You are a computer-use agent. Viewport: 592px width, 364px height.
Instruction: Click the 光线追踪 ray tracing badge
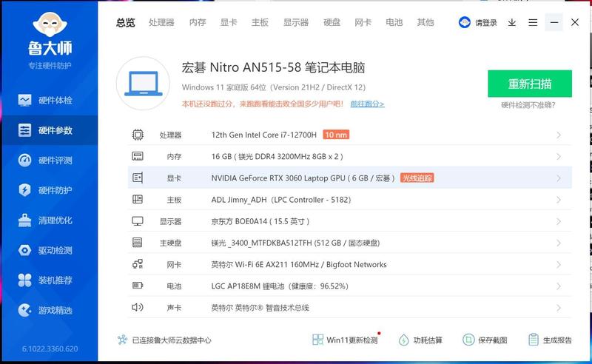pyautogui.click(x=417, y=178)
